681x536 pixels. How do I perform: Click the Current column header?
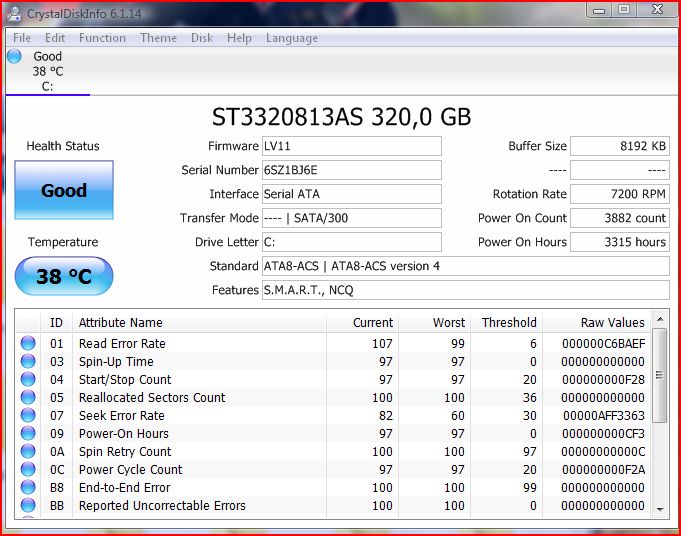[362, 322]
